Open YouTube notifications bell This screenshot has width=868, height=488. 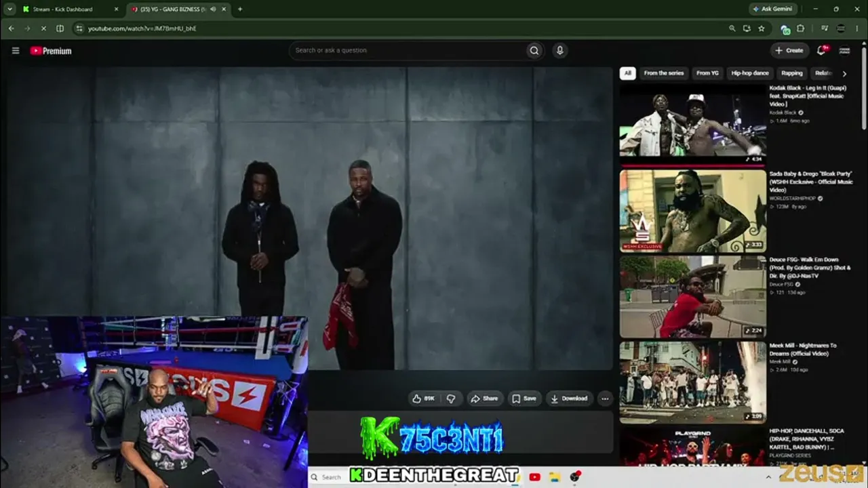822,50
